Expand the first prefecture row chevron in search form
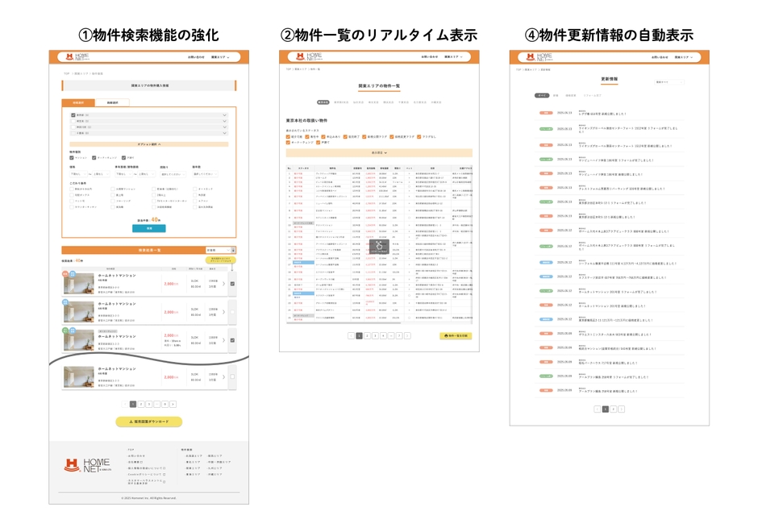Screen dimensions: 758x532 coord(224,115)
